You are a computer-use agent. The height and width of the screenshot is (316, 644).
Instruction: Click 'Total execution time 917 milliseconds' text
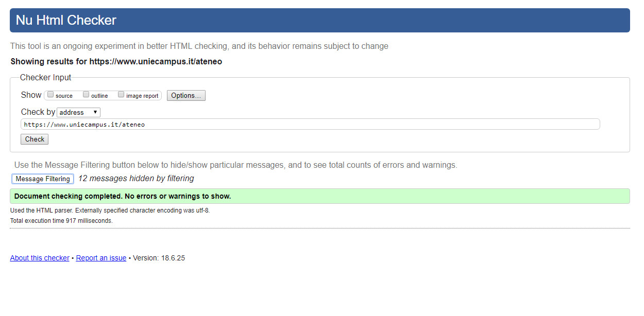coord(61,221)
